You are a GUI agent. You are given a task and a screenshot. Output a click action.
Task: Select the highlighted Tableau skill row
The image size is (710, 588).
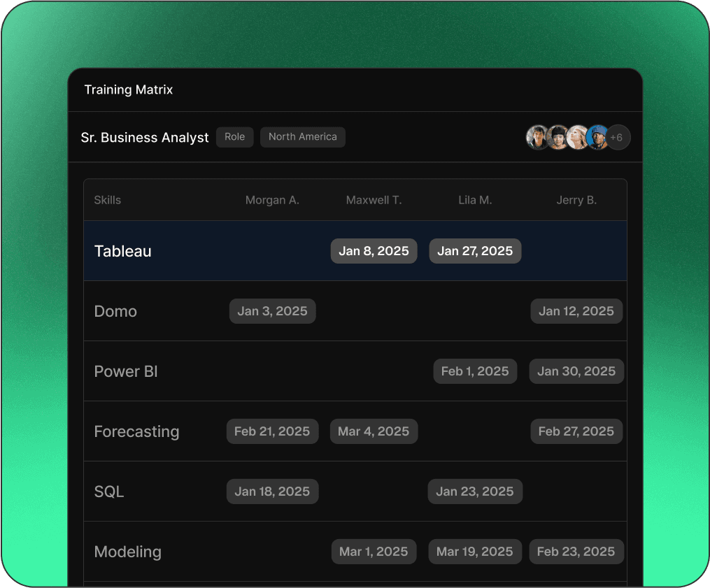(122, 251)
